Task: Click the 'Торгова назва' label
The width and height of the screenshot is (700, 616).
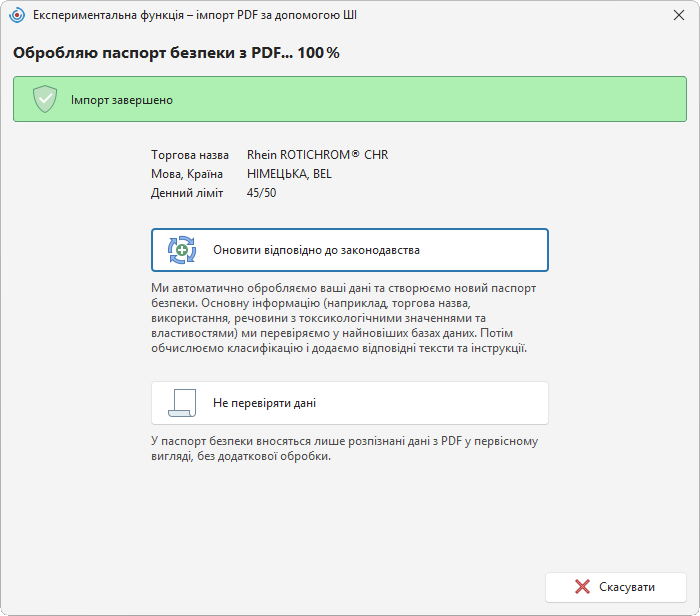Action: (190, 155)
